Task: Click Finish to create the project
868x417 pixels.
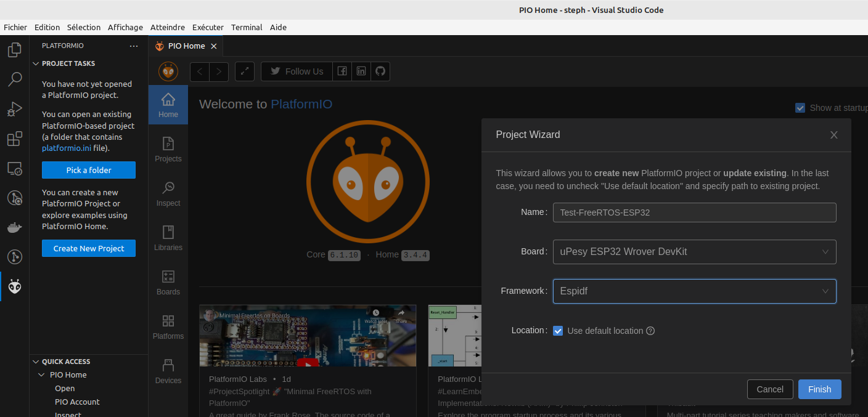Action: pyautogui.click(x=819, y=389)
